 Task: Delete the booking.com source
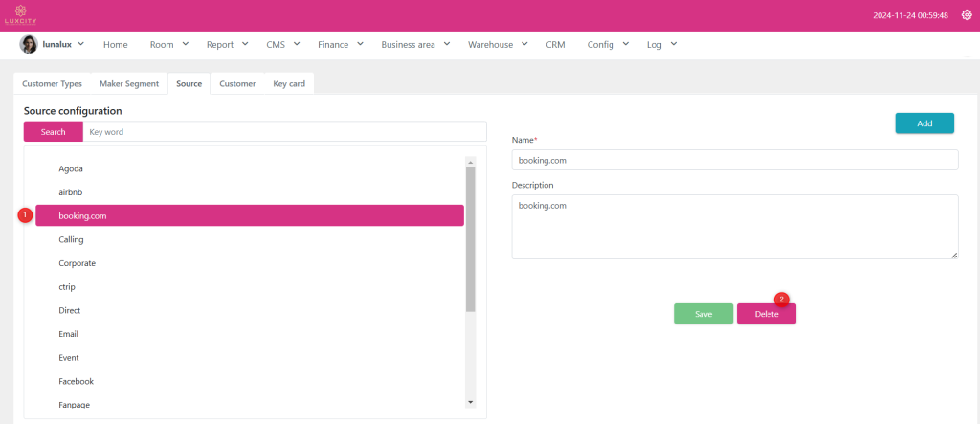point(766,314)
